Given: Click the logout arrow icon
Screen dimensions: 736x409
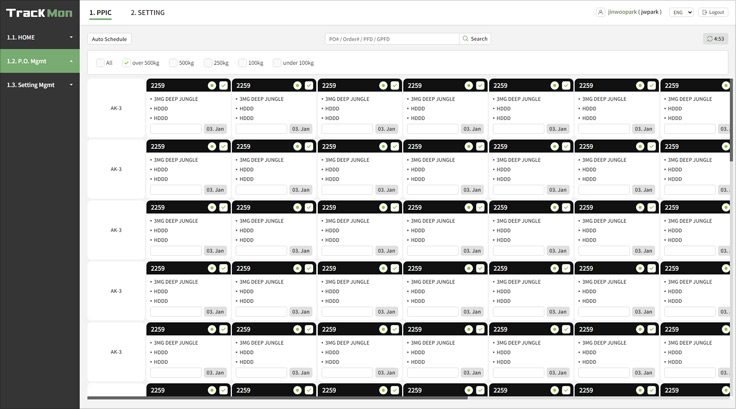Looking at the screenshot, I should (x=705, y=12).
